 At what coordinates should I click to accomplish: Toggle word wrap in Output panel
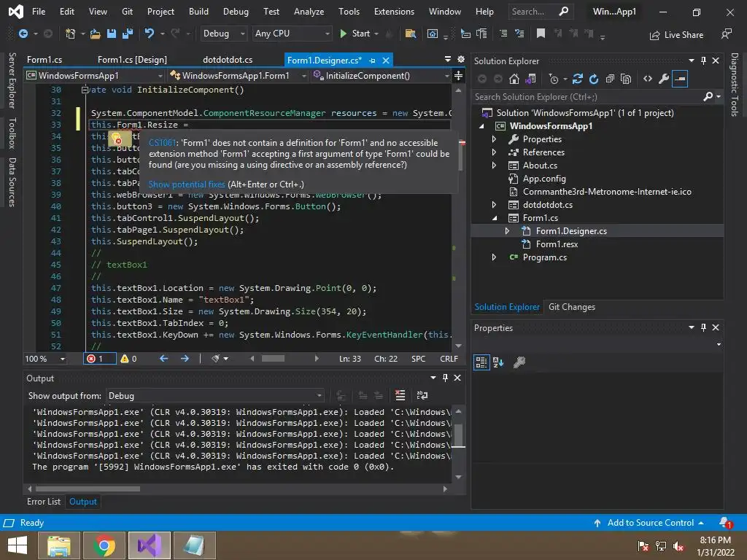(422, 395)
